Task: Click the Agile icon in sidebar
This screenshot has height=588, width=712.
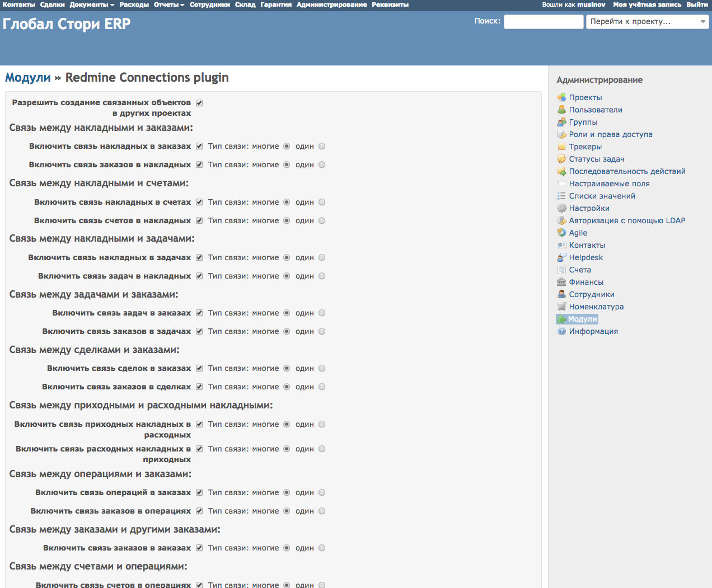Action: pos(561,233)
